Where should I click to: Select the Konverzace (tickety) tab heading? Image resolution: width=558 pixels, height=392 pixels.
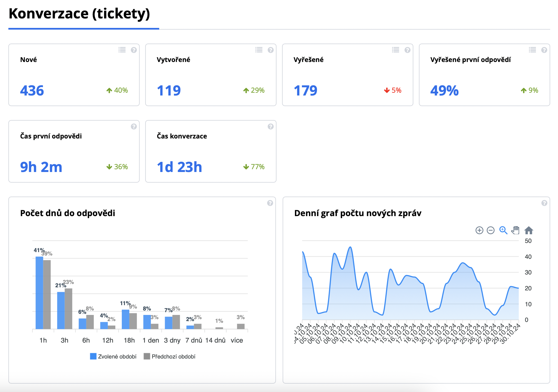[x=79, y=14]
